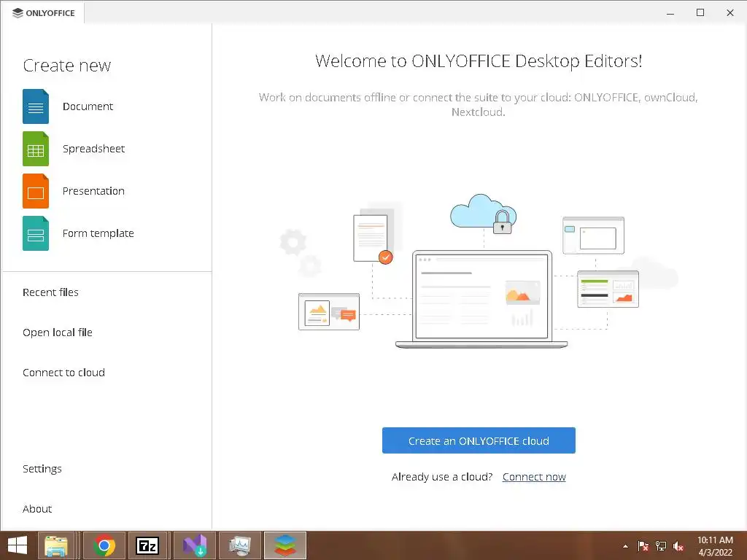Open the system monitor taskbar icon
Viewport: 747px width, 560px height.
[x=239, y=545]
